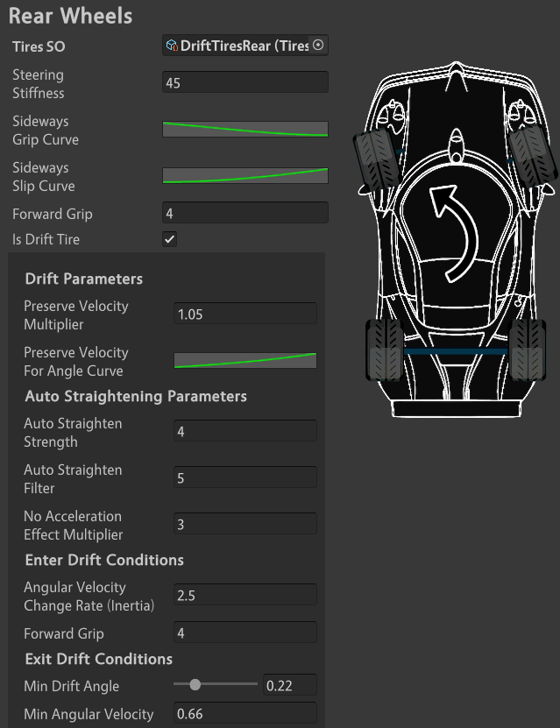The height and width of the screenshot is (728, 560).
Task: Click the car's front-left steered tire
Action: pos(378,160)
